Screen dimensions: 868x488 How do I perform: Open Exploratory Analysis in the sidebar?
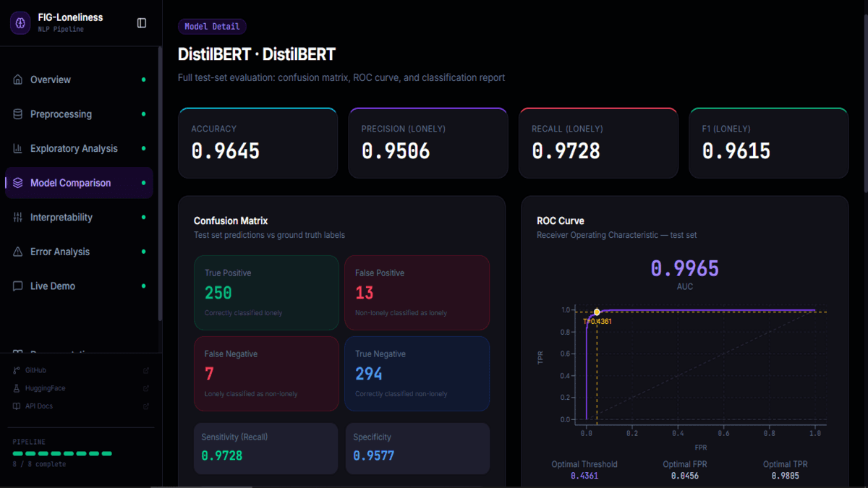(79, 148)
